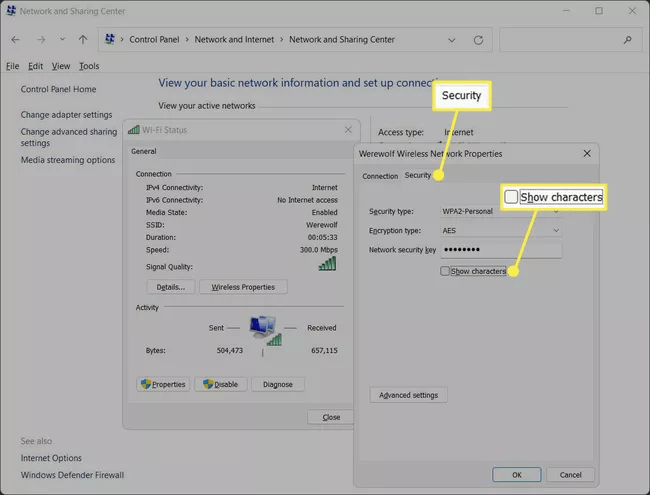650x495 pixels.
Task: Click the Network and Sharing Center title icon
Action: coord(11,11)
